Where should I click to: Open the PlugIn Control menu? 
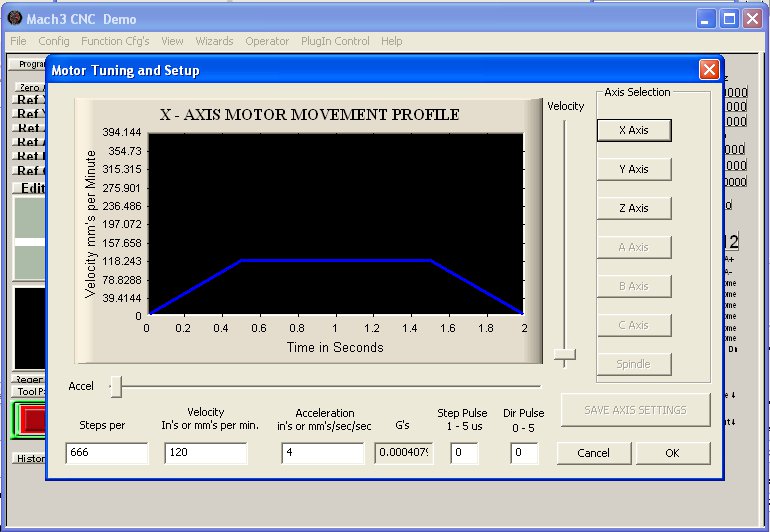point(335,41)
